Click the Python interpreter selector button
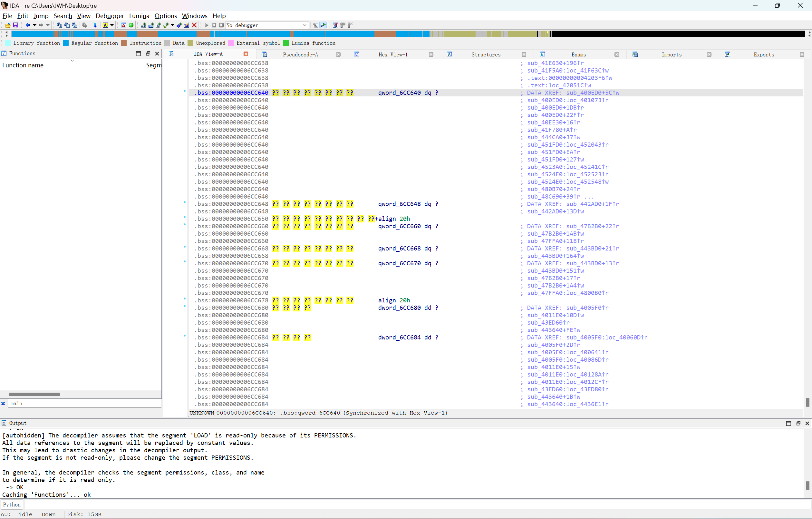This screenshot has width=812, height=519. [12, 505]
